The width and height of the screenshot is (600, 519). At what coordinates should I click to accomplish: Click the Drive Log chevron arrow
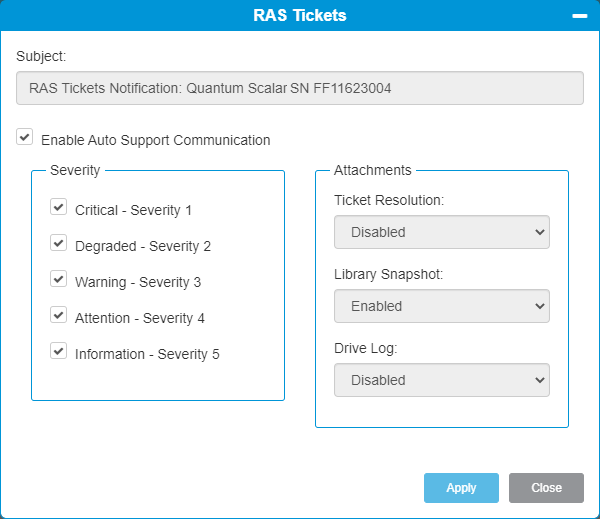(x=540, y=380)
